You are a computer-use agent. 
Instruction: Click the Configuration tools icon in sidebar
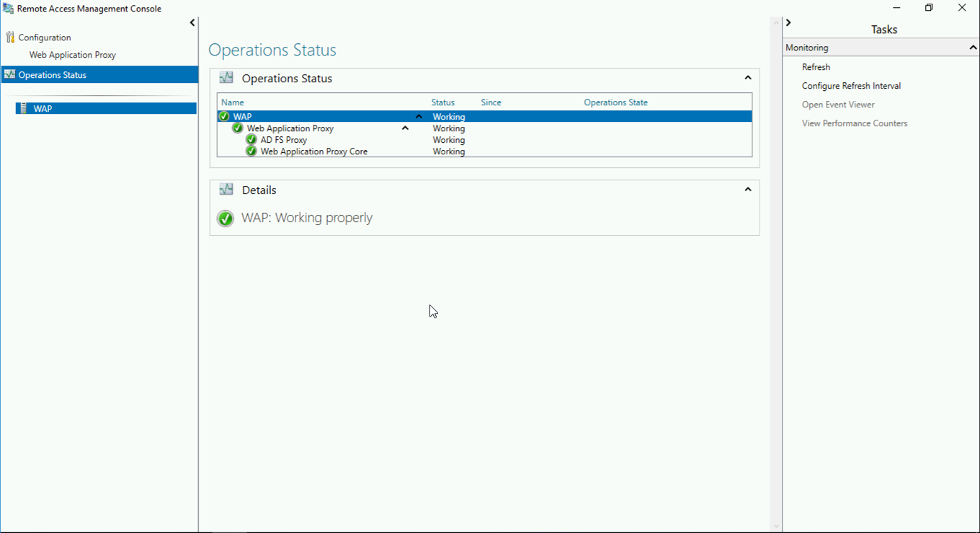pyautogui.click(x=10, y=37)
